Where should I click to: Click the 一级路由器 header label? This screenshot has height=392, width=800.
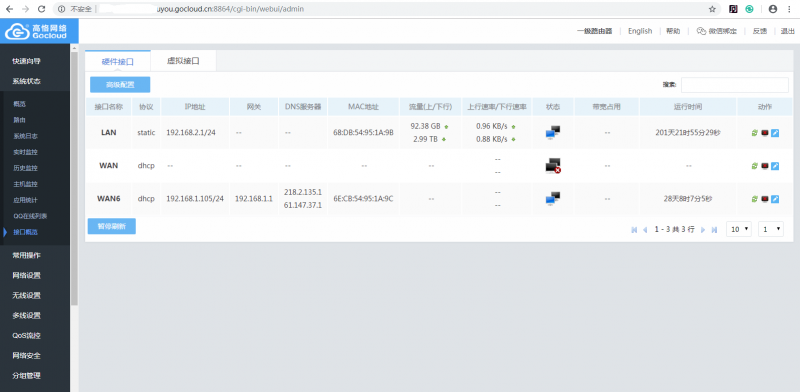(594, 31)
